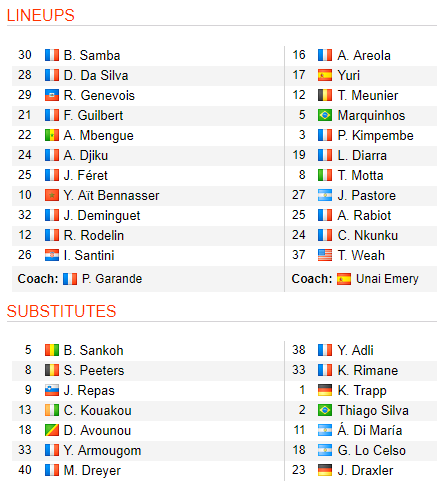Select coach P. Garande
Screen dimensions: 437x489
pyautogui.click(x=112, y=279)
